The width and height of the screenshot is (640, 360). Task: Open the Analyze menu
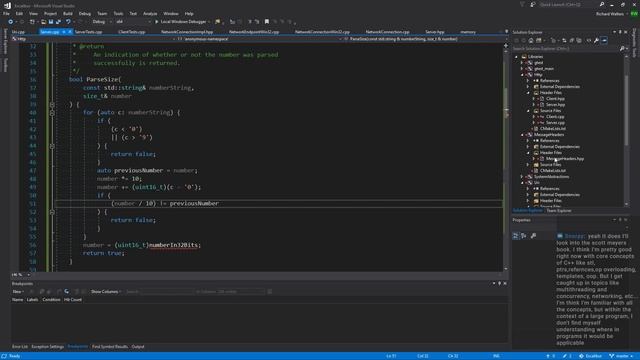tap(150, 13)
